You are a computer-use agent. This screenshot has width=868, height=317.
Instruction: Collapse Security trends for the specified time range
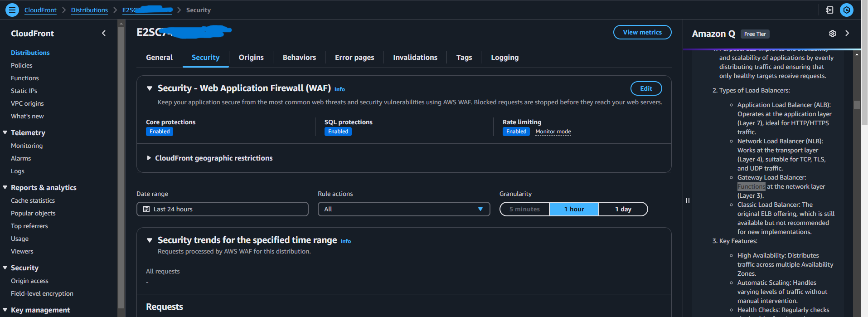click(x=150, y=240)
